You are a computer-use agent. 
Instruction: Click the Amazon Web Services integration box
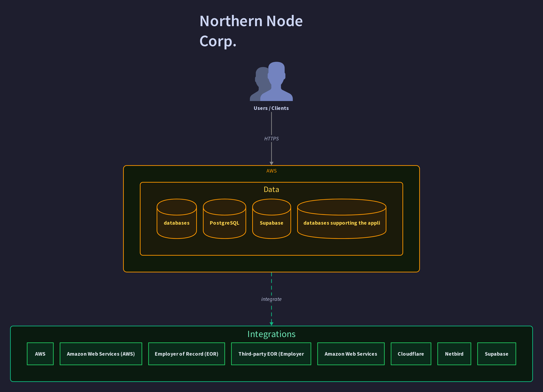click(x=351, y=354)
